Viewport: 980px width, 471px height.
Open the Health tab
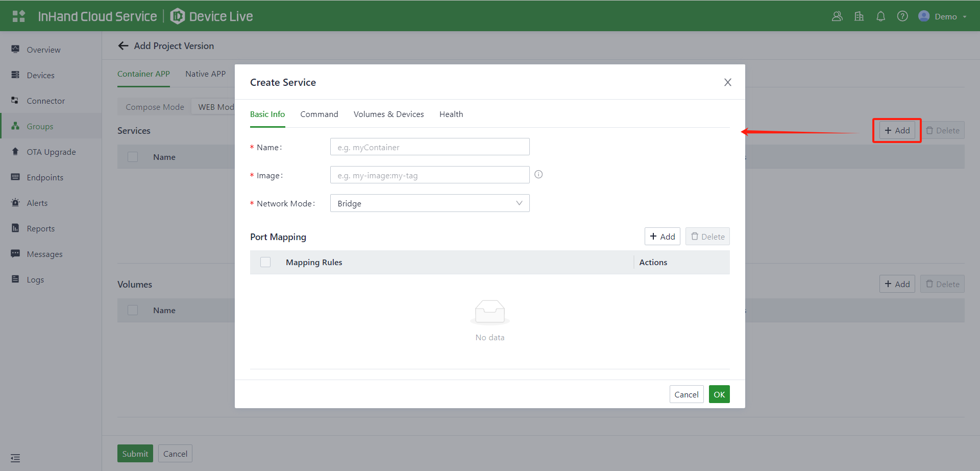pyautogui.click(x=451, y=114)
